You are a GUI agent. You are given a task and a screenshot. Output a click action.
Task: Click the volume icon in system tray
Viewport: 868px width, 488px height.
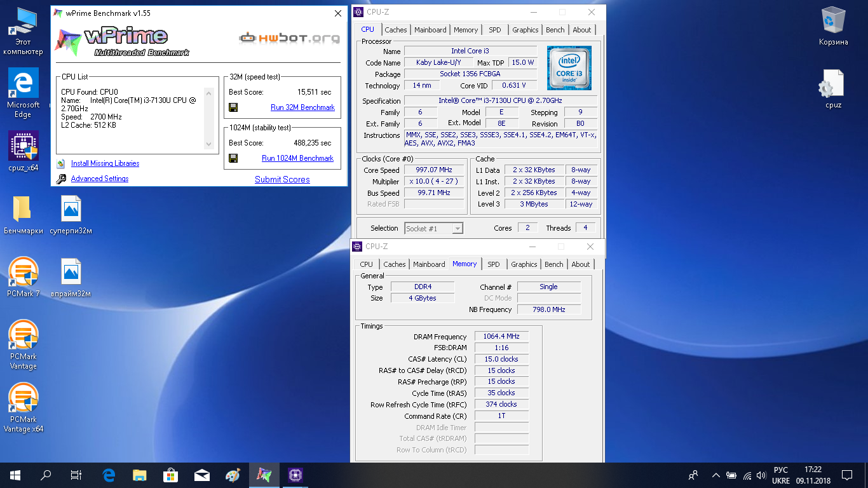[761, 475]
